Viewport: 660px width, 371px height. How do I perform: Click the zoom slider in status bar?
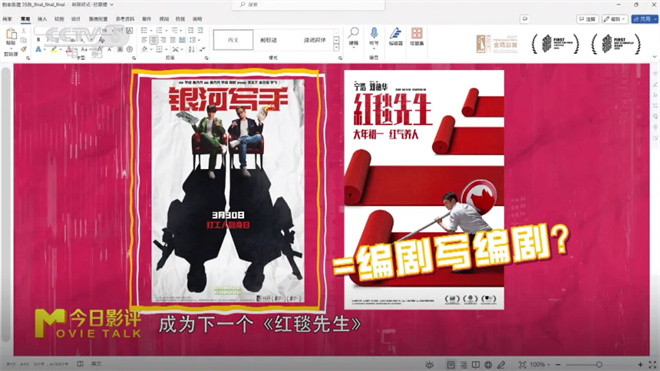[599, 365]
